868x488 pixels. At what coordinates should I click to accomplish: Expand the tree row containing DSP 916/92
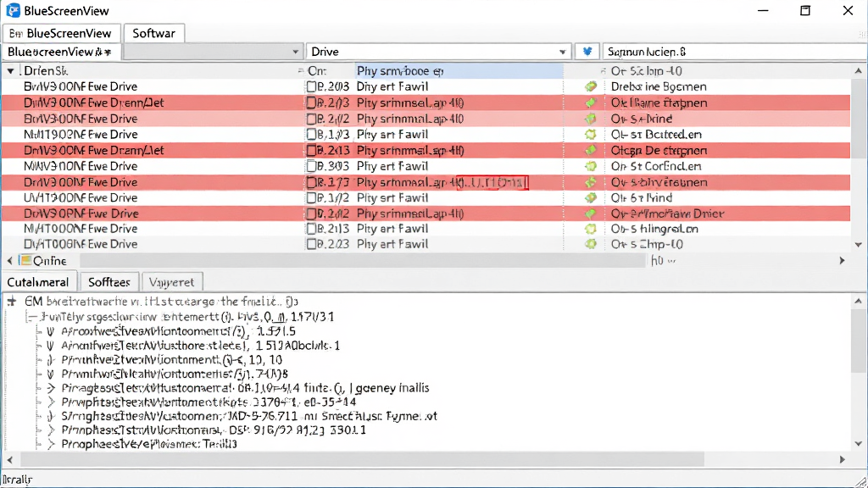[x=51, y=430]
